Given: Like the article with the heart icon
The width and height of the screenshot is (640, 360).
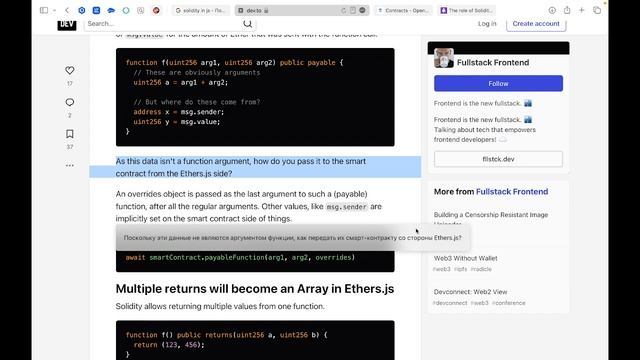Looking at the screenshot, I should point(70,70).
